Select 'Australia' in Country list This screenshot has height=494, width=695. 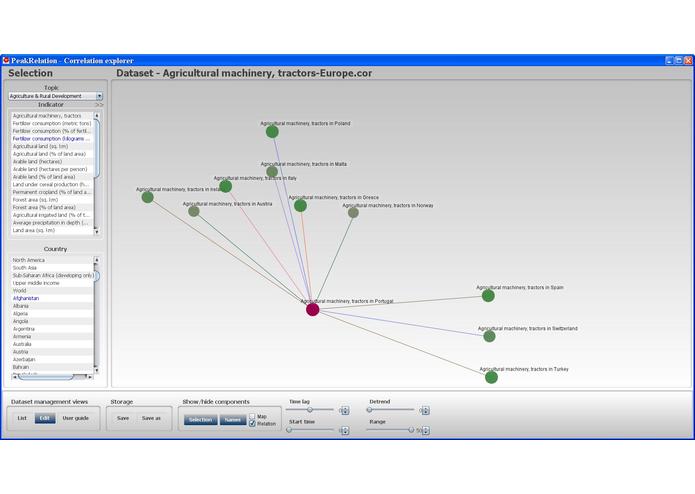coord(52,344)
